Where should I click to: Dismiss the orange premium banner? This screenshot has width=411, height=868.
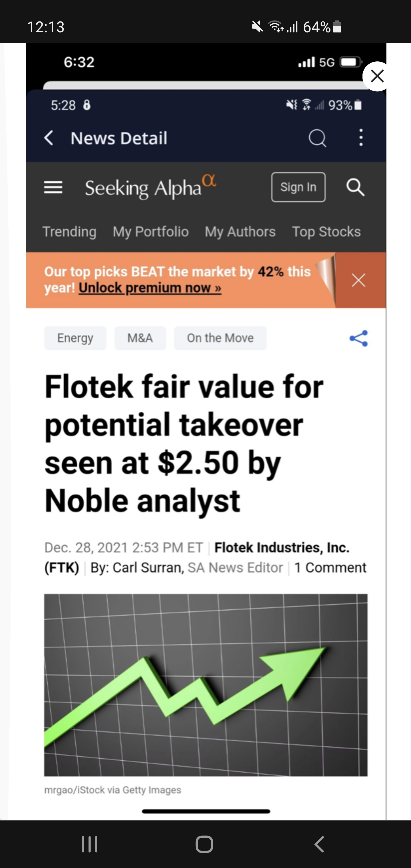tap(358, 280)
